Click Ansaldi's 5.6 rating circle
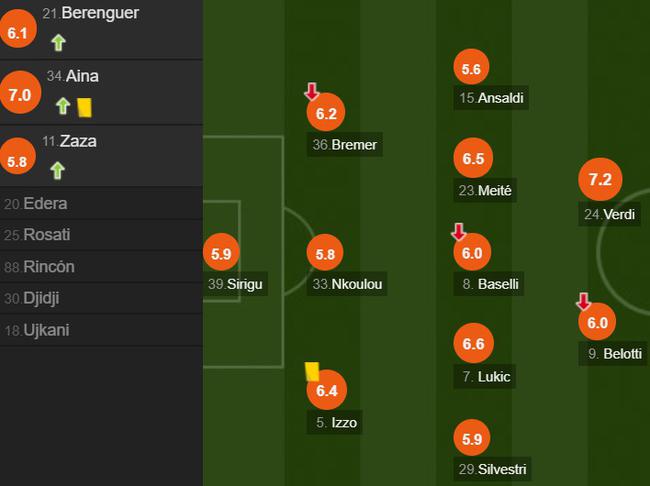The image size is (650, 486). coord(472,69)
